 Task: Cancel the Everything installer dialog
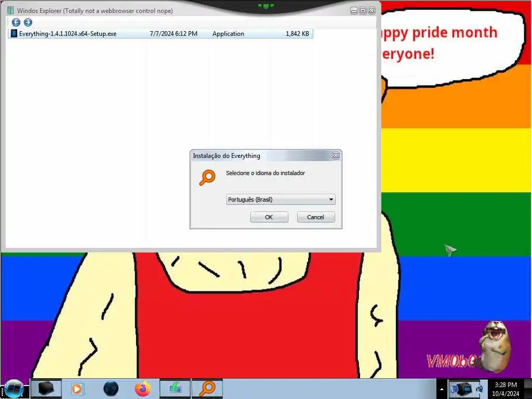315,217
